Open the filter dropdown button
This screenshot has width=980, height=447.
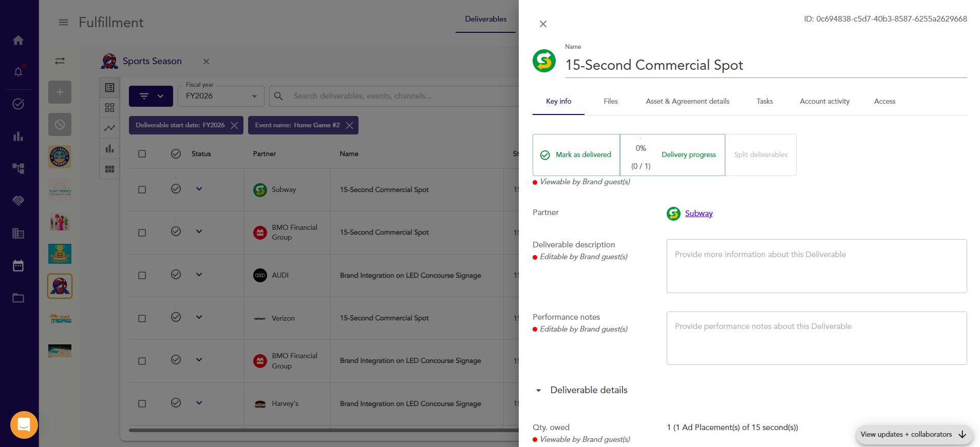coord(151,96)
